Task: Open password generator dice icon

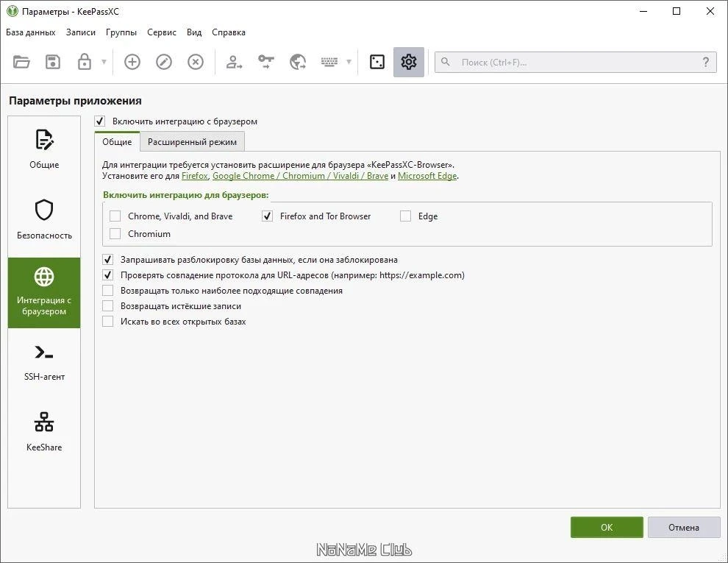Action: click(377, 62)
